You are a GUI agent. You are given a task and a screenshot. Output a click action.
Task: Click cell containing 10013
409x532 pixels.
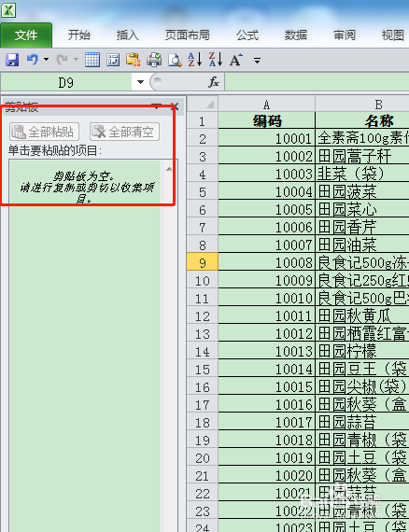point(266,351)
